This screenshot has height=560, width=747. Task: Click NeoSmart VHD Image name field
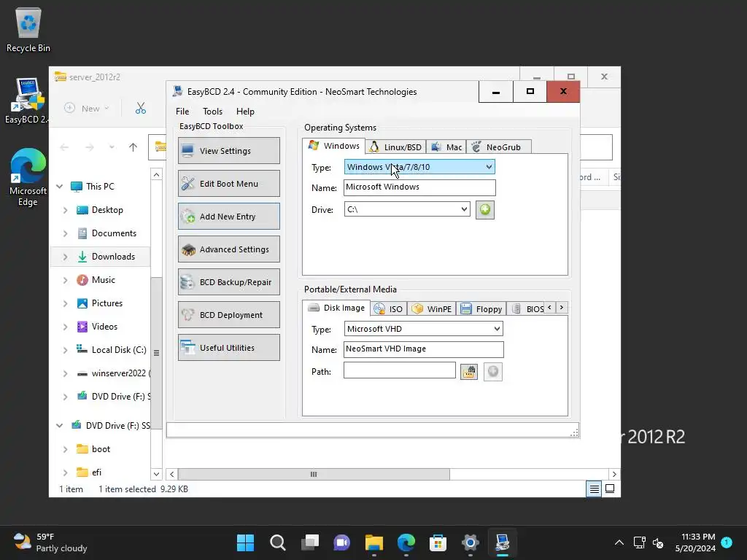coord(423,349)
